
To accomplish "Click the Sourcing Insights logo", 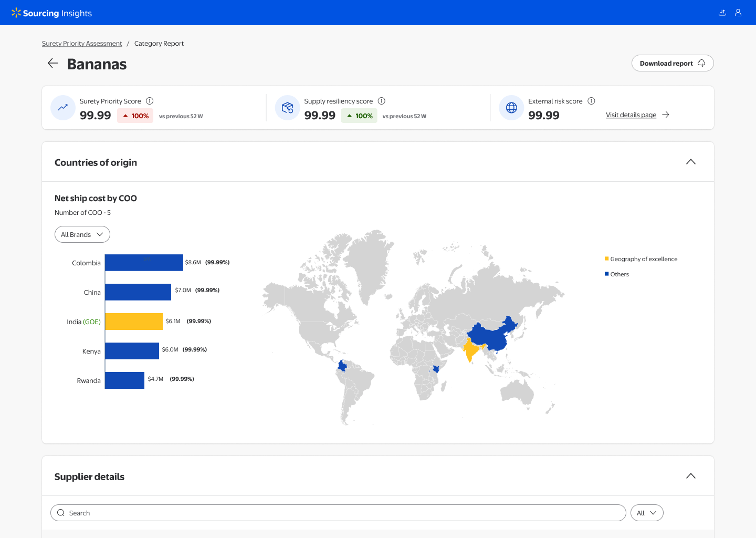I will point(51,13).
